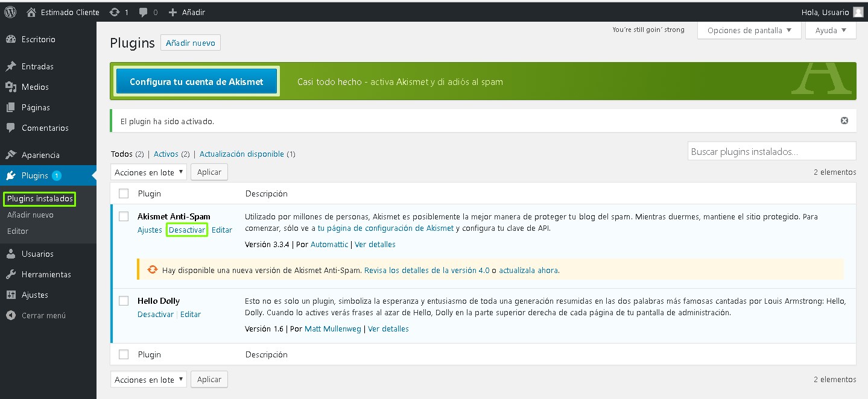Open the Escritorio menu item
The image size is (868, 399).
(x=39, y=39)
